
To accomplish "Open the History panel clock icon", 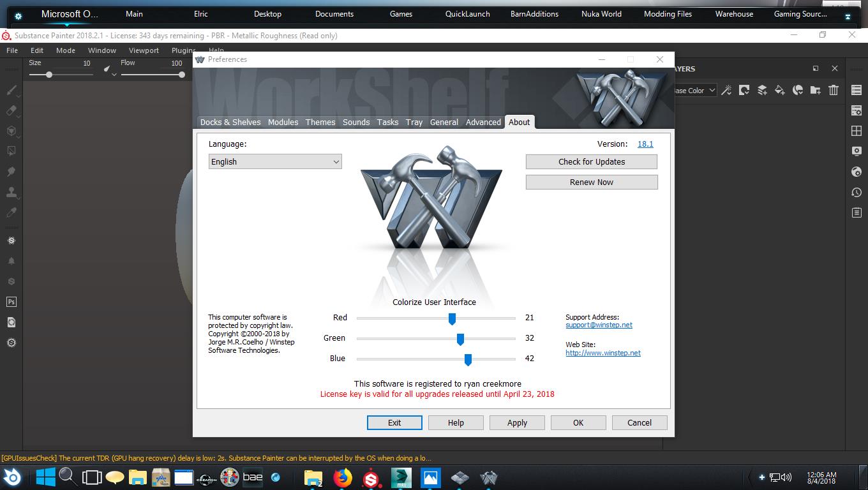I will point(857,192).
